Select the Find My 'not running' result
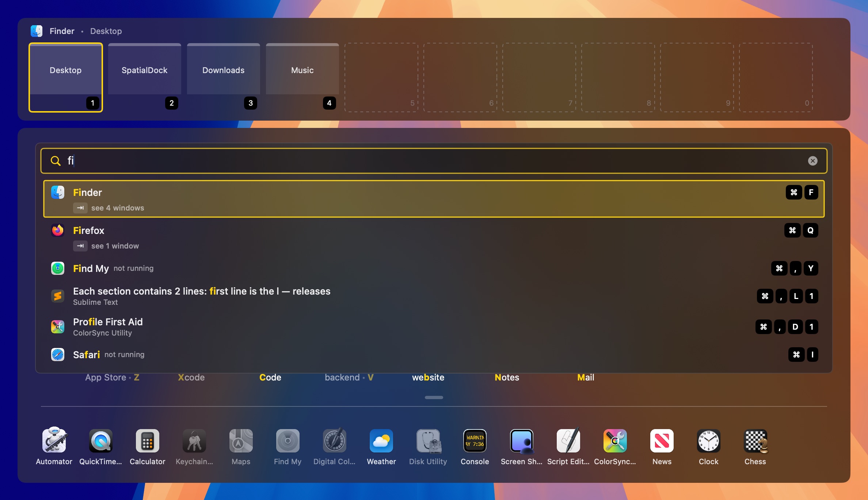Screen dimensions: 868x500 coord(434,268)
